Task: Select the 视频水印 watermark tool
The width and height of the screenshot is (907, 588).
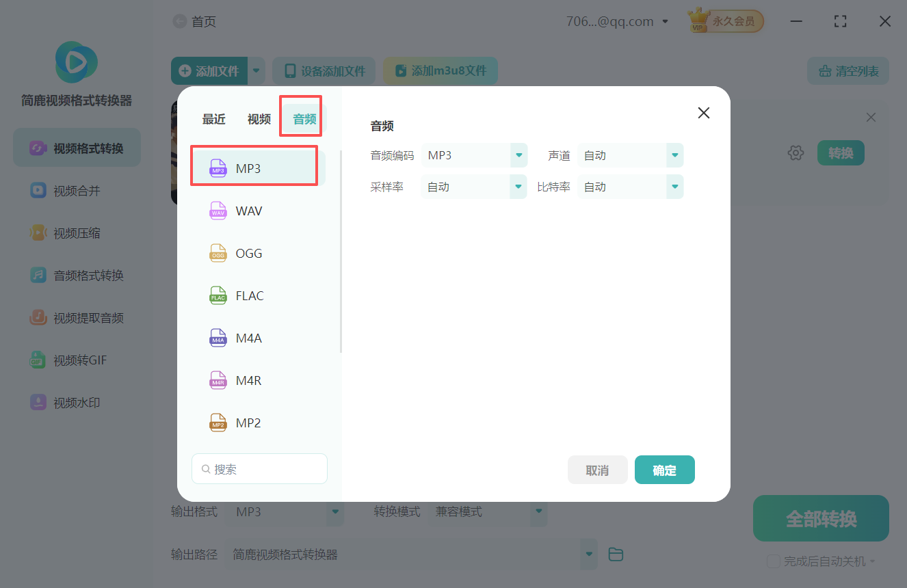Action: tap(76, 402)
